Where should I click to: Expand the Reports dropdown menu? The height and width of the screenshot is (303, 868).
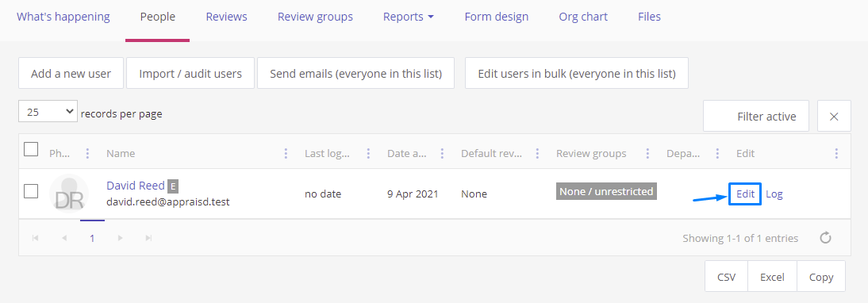coord(409,17)
